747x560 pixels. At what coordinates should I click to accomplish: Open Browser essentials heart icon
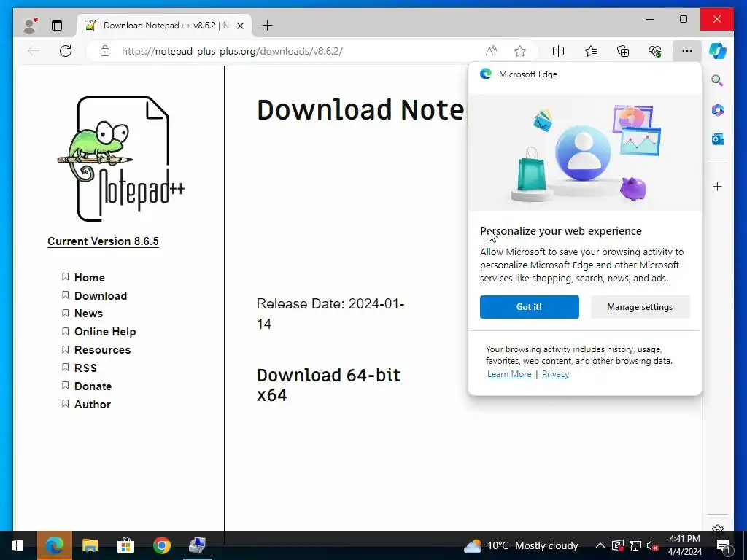coord(655,51)
